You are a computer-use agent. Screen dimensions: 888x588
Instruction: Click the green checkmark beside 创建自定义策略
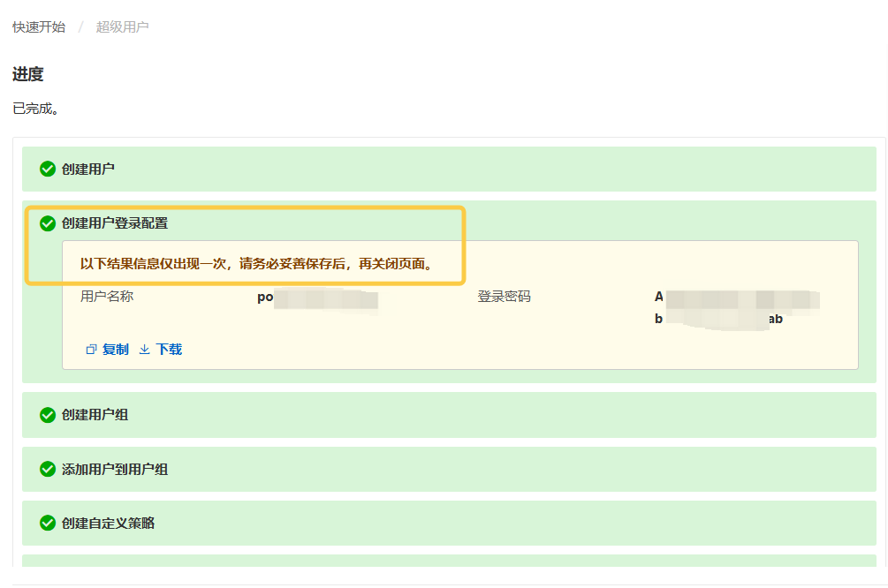pos(48,523)
